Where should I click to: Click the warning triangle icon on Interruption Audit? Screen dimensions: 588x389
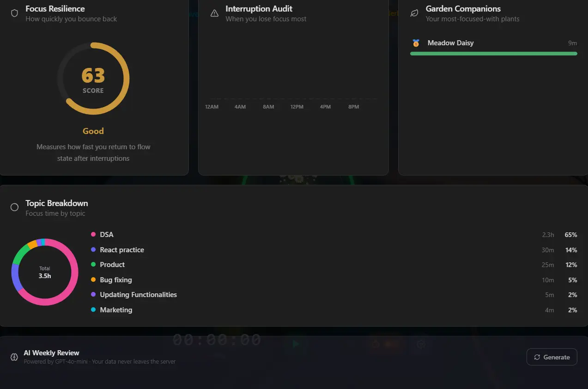[214, 13]
